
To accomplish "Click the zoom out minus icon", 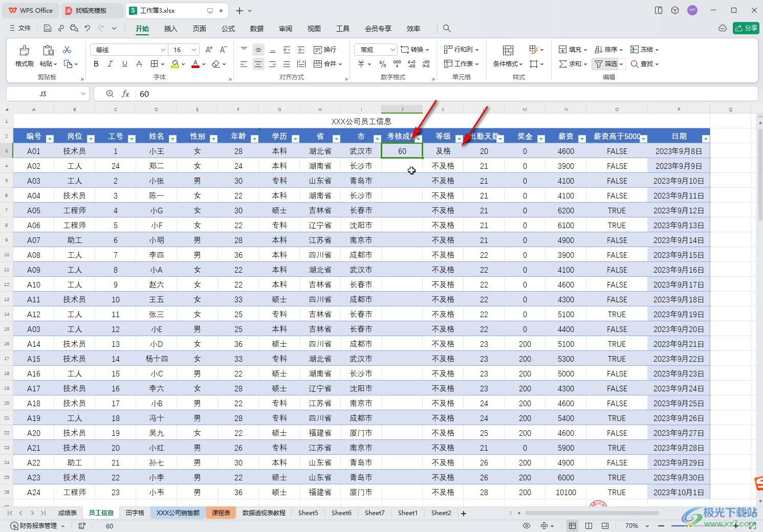I will point(661,526).
